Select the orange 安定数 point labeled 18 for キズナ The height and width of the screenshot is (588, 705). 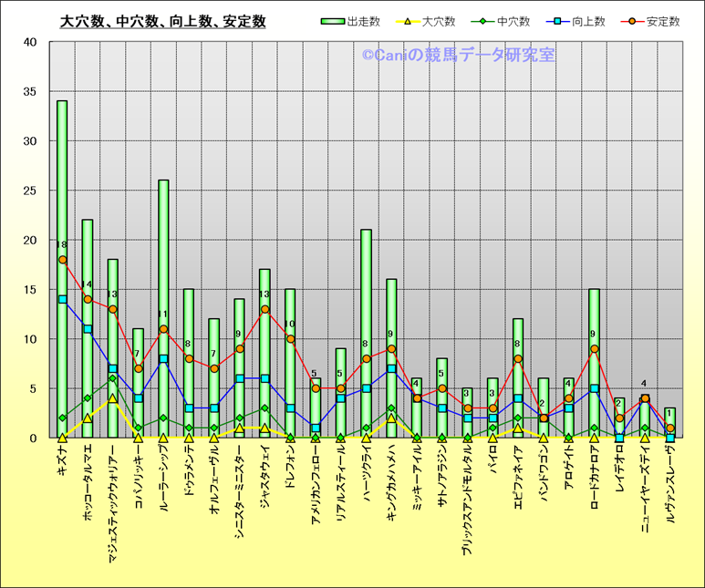(62, 260)
